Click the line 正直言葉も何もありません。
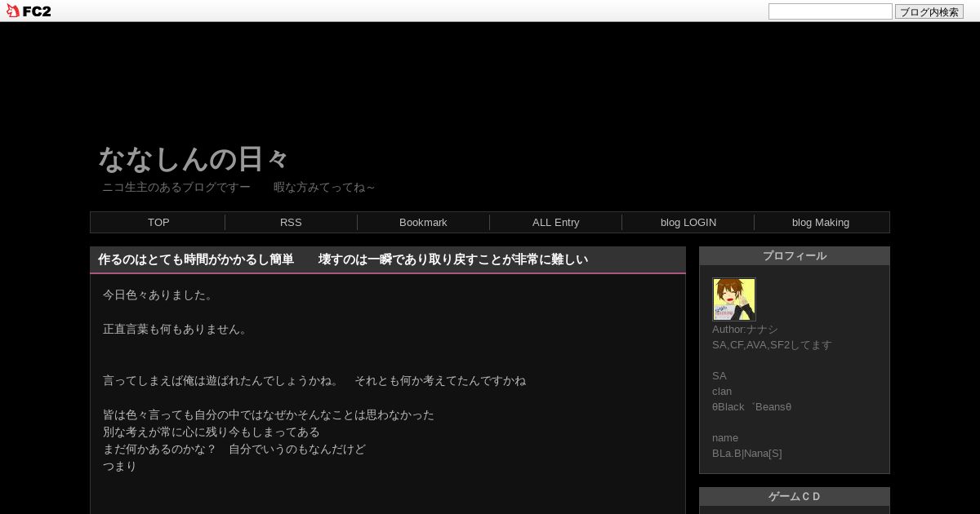Screen dimensions: 980x514 pos(177,329)
